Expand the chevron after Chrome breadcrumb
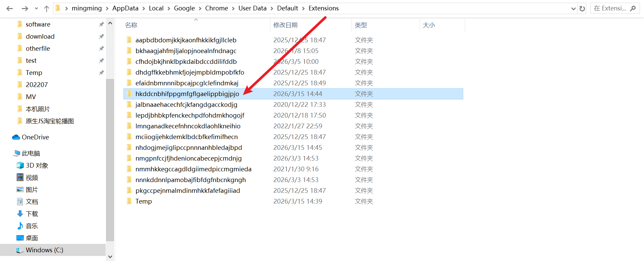Screen dimensions: 644x261 233,8
